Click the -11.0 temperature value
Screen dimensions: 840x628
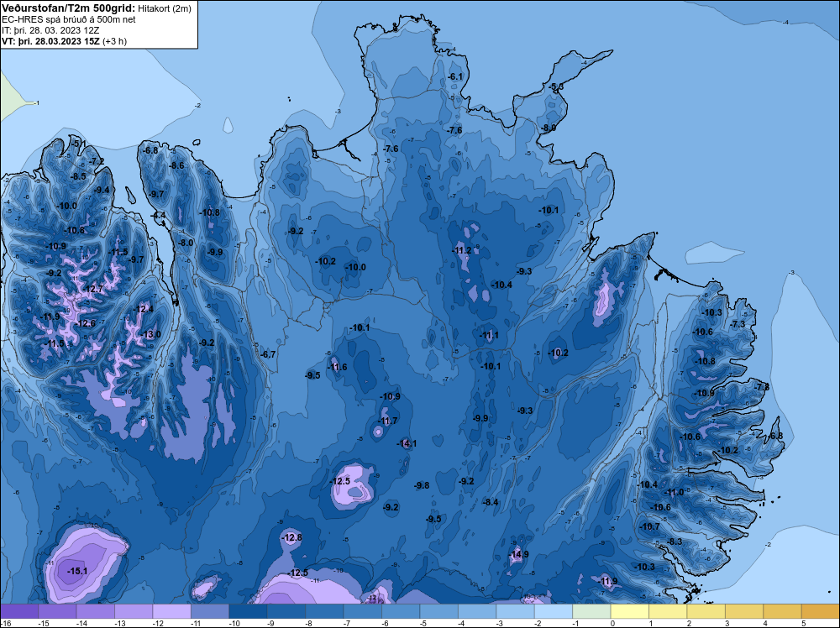(675, 492)
